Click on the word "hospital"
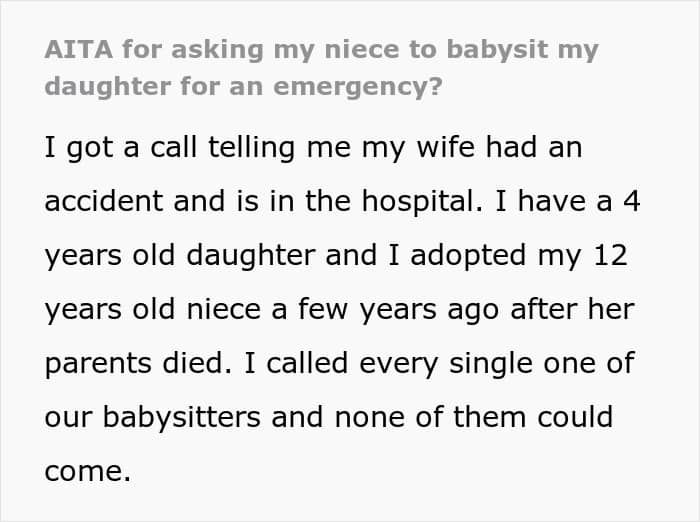The height and width of the screenshot is (522, 700). [x=418, y=201]
